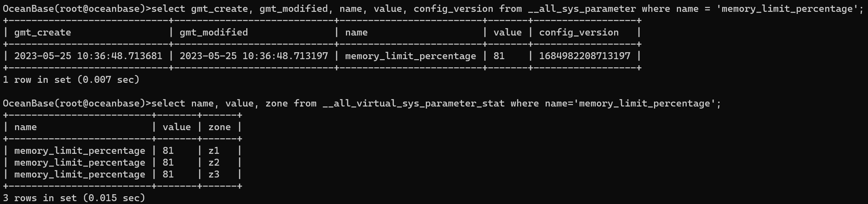This screenshot has height=204, width=868.
Task: Click the gmt_modified timestamp value 10:36:48.713197
Action: 285,56
